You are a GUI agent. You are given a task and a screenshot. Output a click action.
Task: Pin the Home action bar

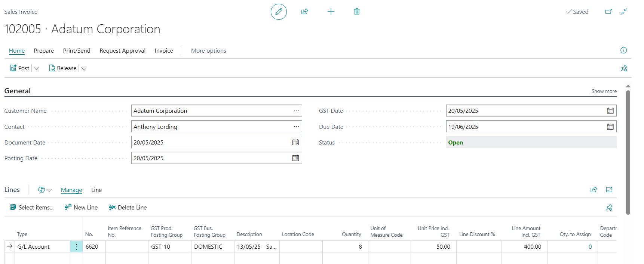click(x=624, y=68)
